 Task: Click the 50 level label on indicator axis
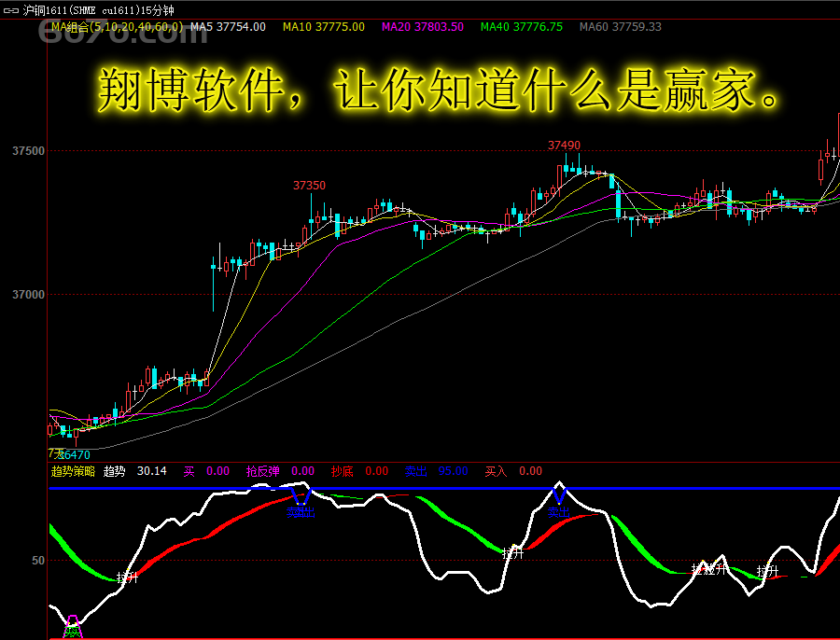click(38, 561)
